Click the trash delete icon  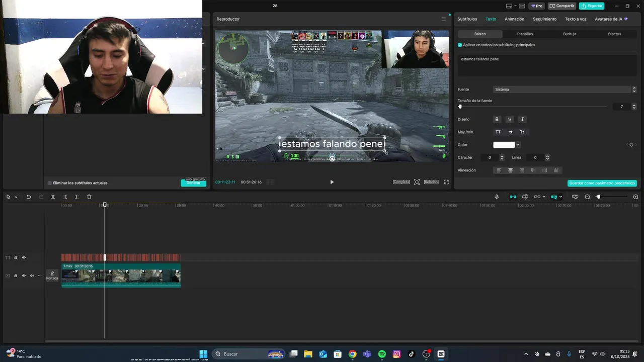click(89, 197)
